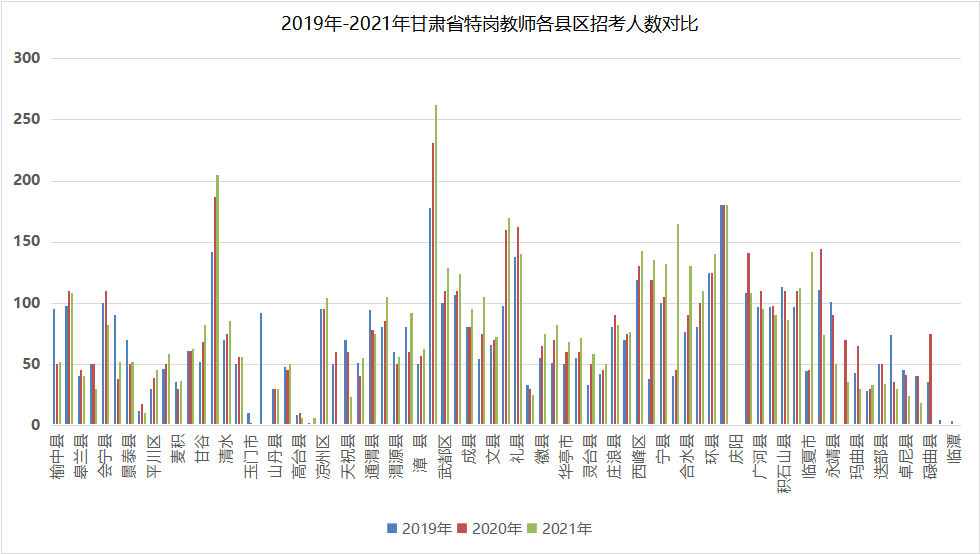The height and width of the screenshot is (554, 980).
Task: Select the 西峰区 category axis label
Action: pyautogui.click(x=638, y=458)
